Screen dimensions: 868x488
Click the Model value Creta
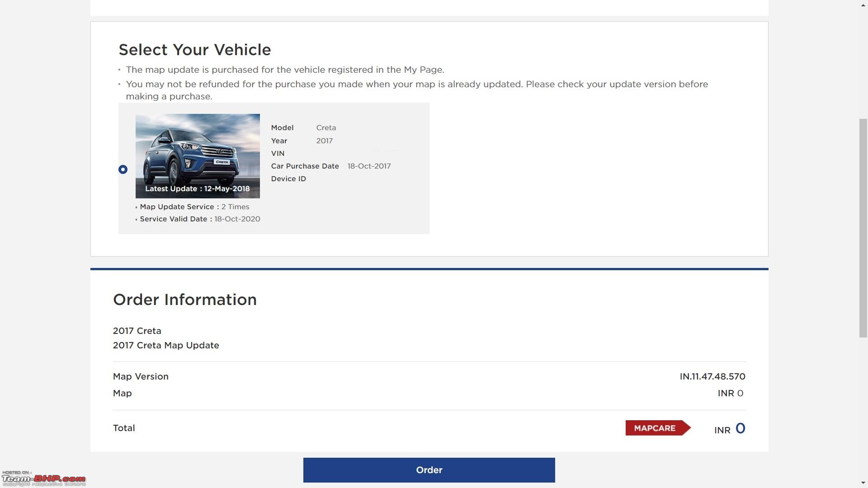[326, 128]
